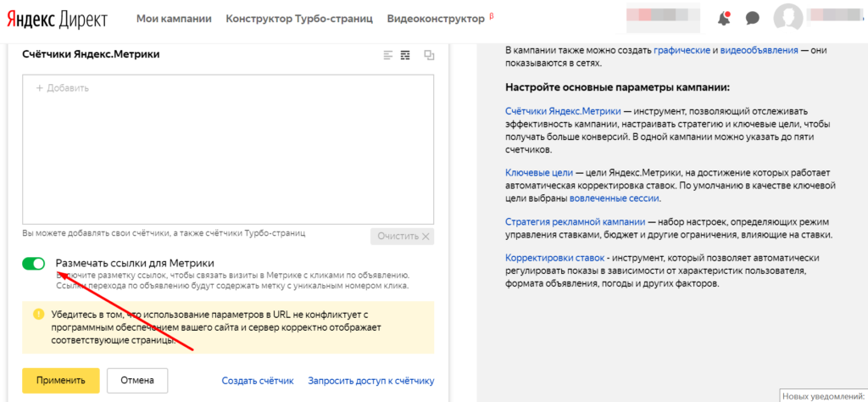The width and height of the screenshot is (868, 402).
Task: Toggle the Размечать ссылки для Метрики switch
Action: point(34,264)
